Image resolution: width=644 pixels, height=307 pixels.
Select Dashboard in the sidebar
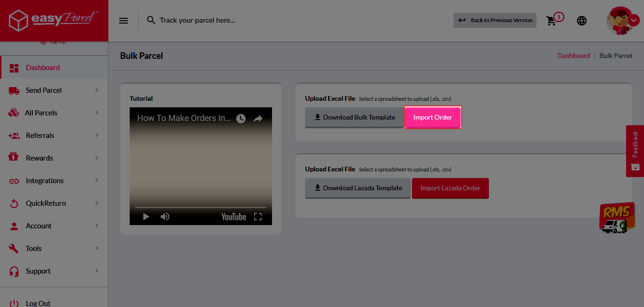coord(54,68)
